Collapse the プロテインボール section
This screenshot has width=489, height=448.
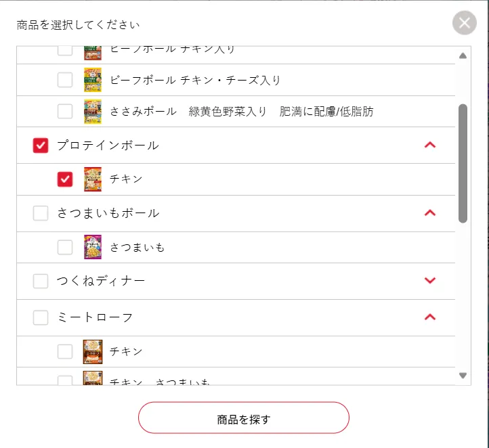[x=429, y=145]
